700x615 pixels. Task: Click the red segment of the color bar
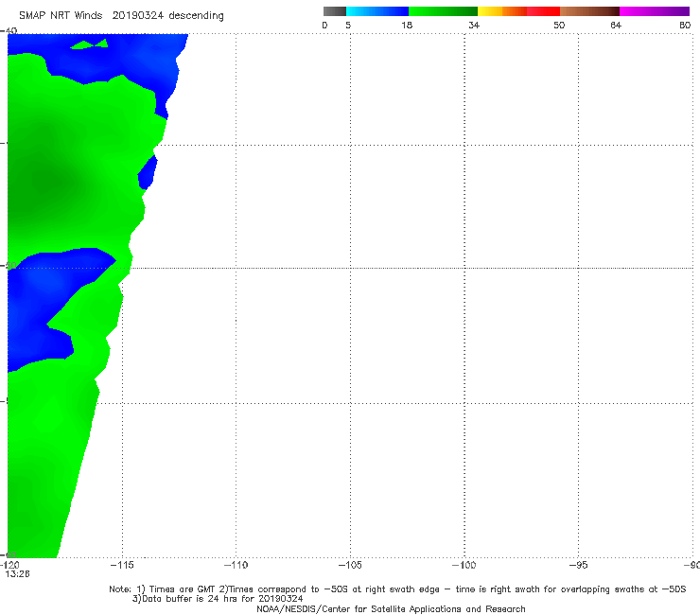coord(543,11)
